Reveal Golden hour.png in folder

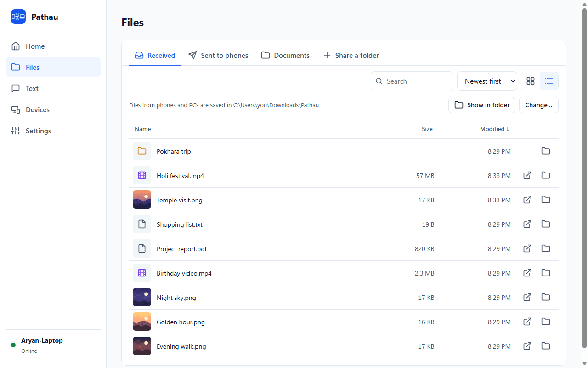[x=546, y=322]
